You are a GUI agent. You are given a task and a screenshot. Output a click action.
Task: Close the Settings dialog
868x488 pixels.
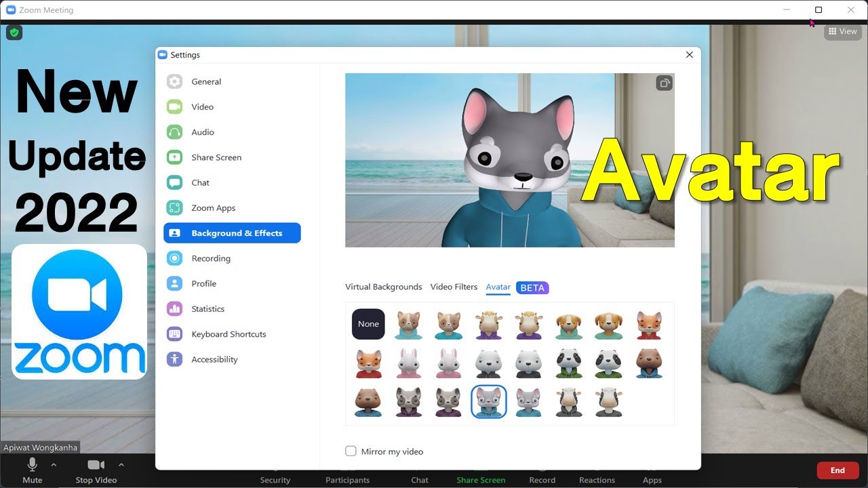pos(690,55)
